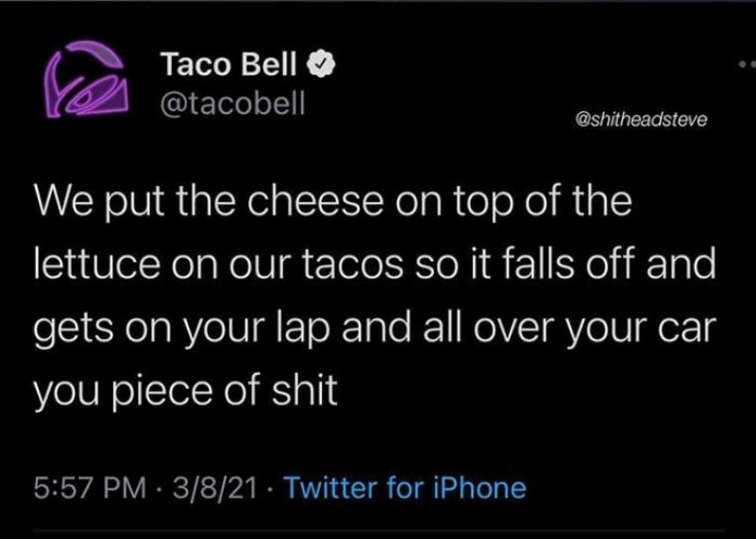Image resolution: width=756 pixels, height=539 pixels.
Task: Open the Twitter for iPhone source link
Action: (405, 487)
